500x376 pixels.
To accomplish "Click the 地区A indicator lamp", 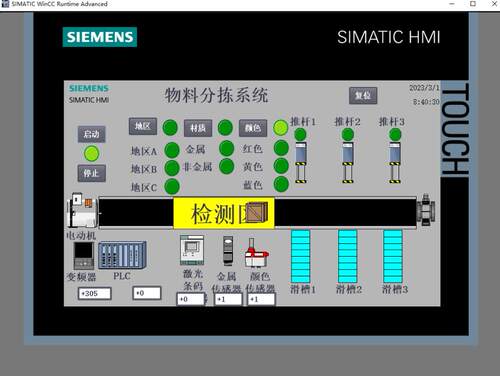I will coord(172,150).
